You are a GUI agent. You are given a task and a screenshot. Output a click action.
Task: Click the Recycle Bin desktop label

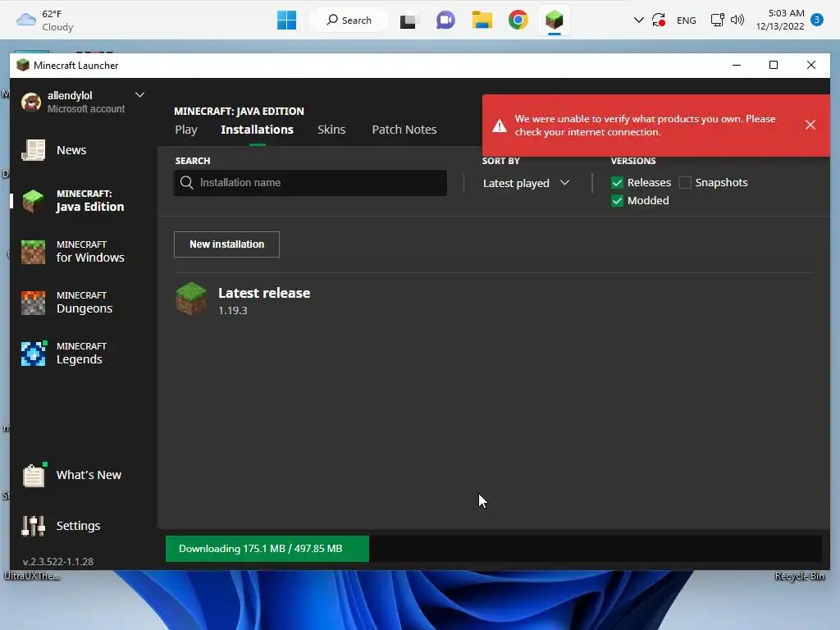(799, 576)
